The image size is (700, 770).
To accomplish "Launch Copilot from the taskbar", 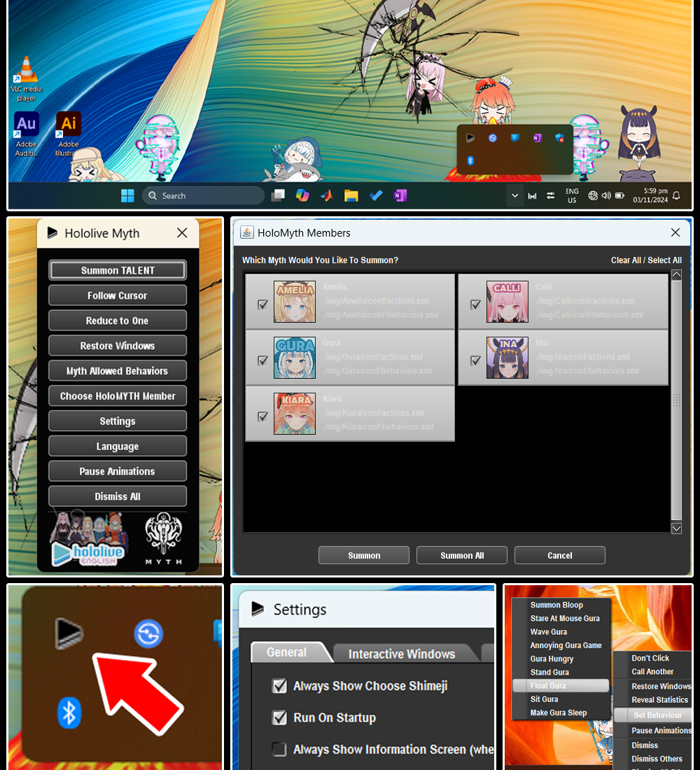I will (x=302, y=196).
